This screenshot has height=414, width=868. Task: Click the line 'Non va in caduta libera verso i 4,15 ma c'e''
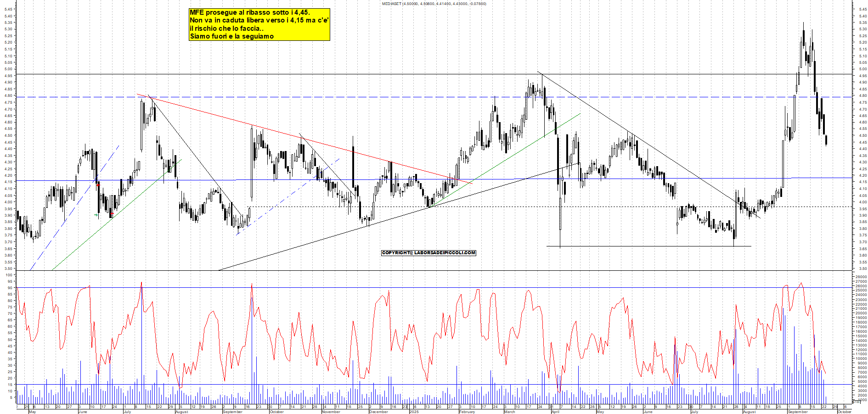click(x=259, y=20)
